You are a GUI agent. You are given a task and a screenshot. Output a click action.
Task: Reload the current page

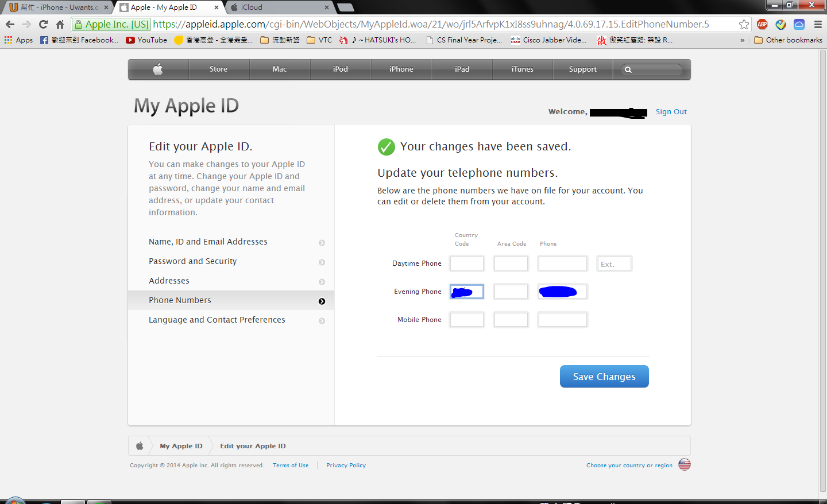pyautogui.click(x=43, y=24)
